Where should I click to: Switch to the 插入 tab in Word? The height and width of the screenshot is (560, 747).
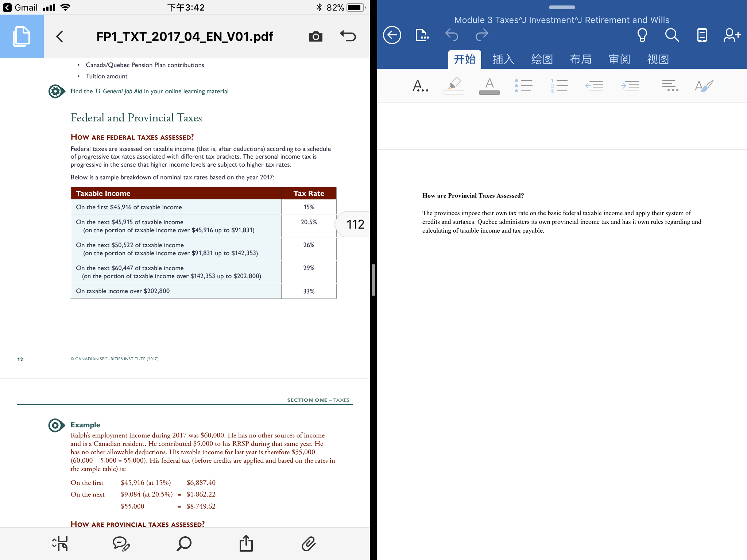click(x=503, y=59)
